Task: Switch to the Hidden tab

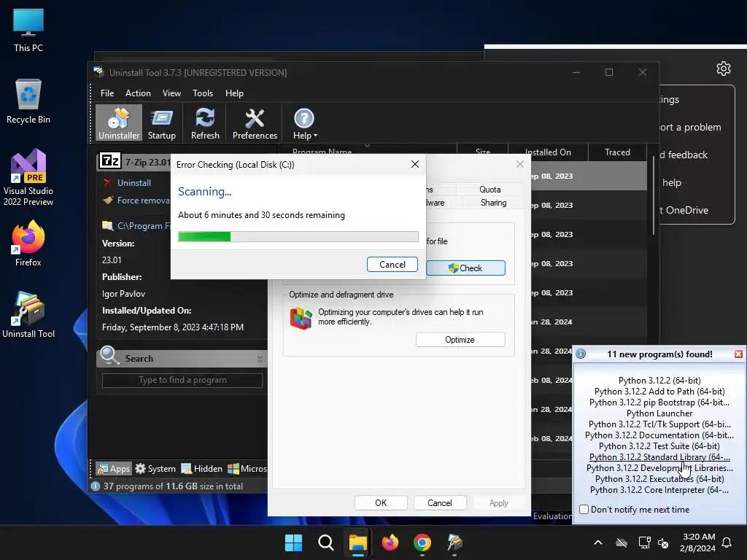Action: [x=202, y=469]
